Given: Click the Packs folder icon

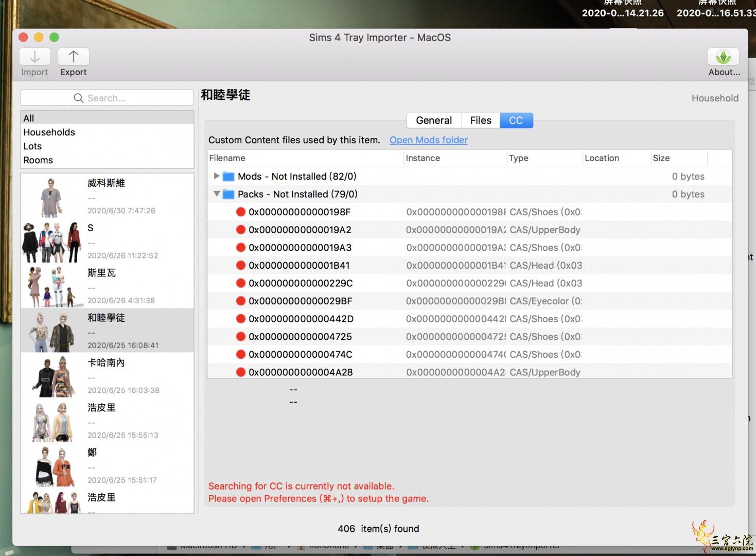Looking at the screenshot, I should click(228, 195).
